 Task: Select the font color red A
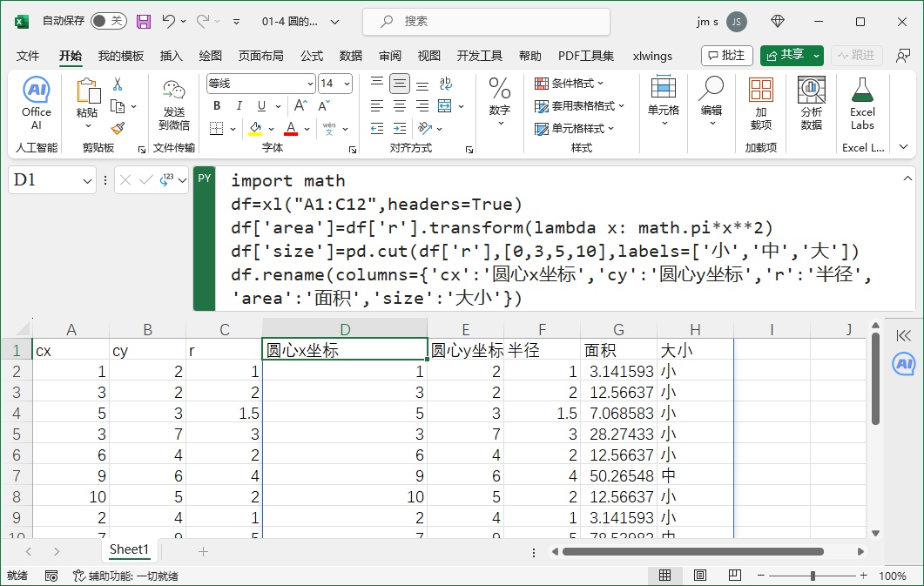(x=291, y=128)
